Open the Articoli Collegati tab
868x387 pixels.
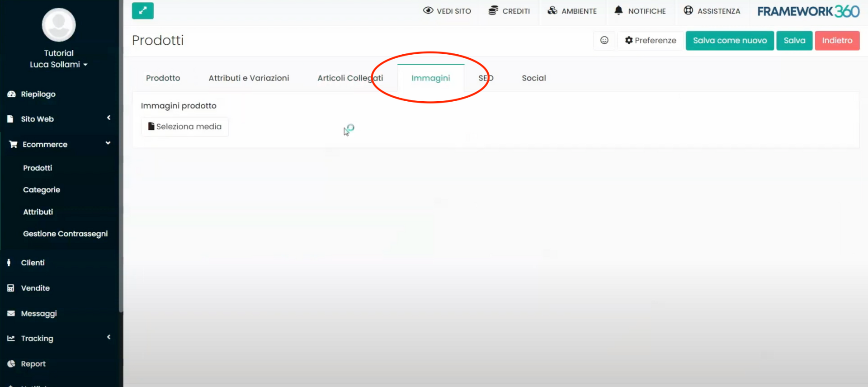pos(350,78)
